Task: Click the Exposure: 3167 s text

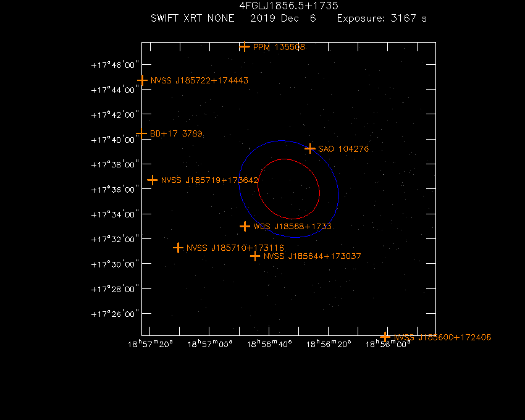Action: pos(382,18)
